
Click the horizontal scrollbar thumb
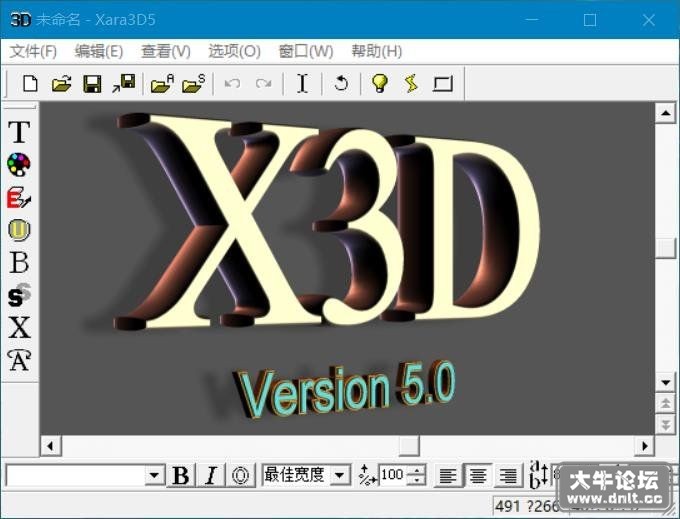(x=409, y=446)
